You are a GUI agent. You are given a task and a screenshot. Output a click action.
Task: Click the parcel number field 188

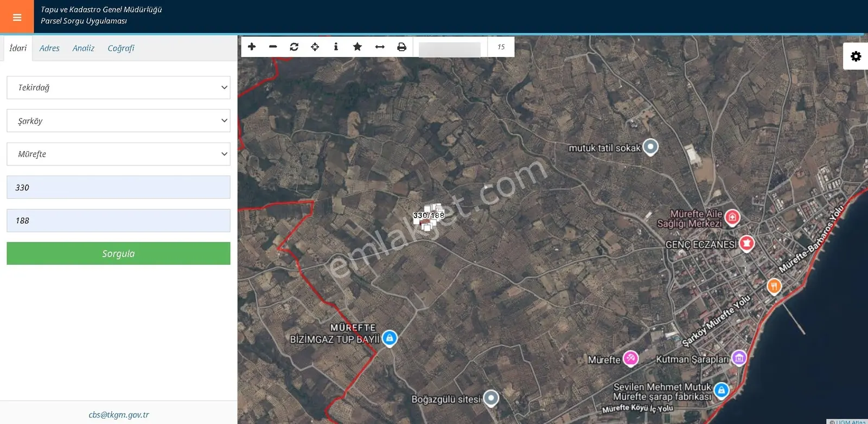pos(118,221)
